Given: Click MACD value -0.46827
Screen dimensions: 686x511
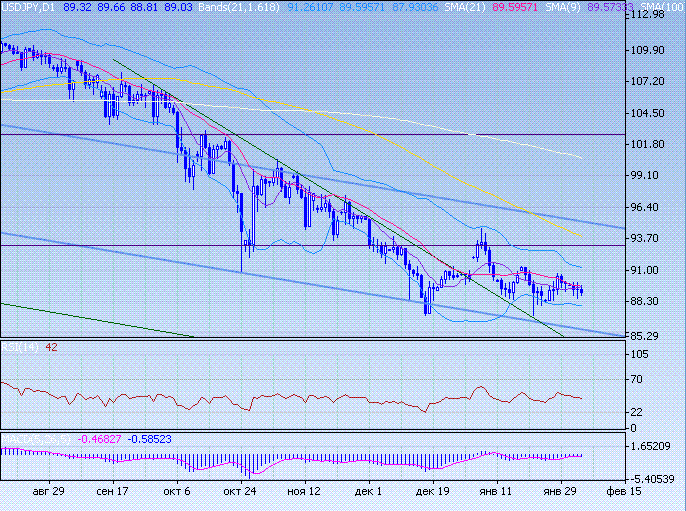Looking at the screenshot, I should click(x=98, y=439).
